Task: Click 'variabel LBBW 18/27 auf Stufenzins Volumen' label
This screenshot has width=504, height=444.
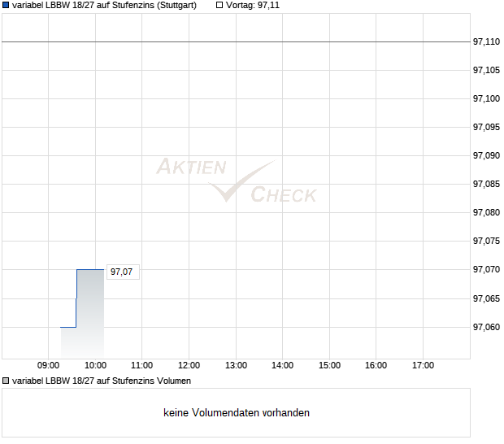Action: (102, 381)
